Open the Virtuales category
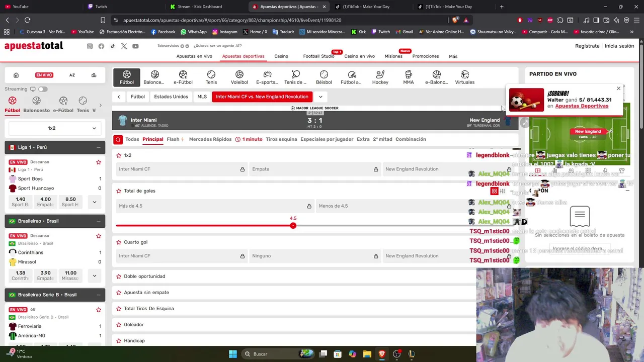 click(464, 77)
